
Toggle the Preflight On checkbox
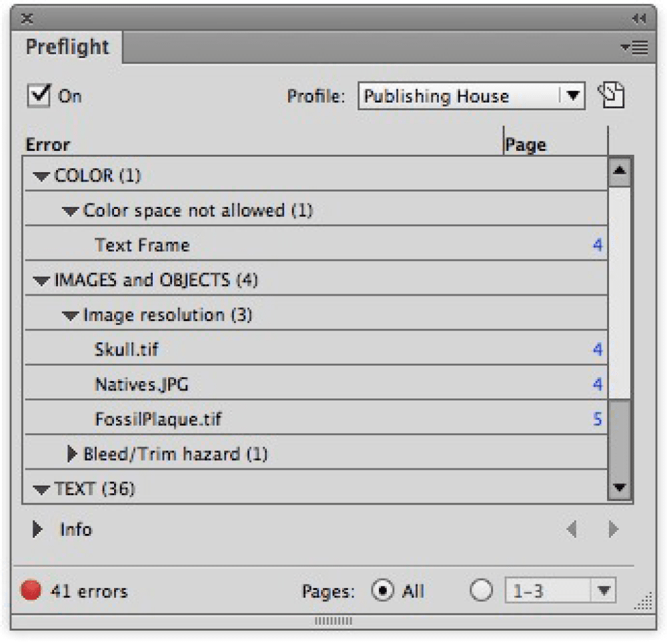[39, 95]
